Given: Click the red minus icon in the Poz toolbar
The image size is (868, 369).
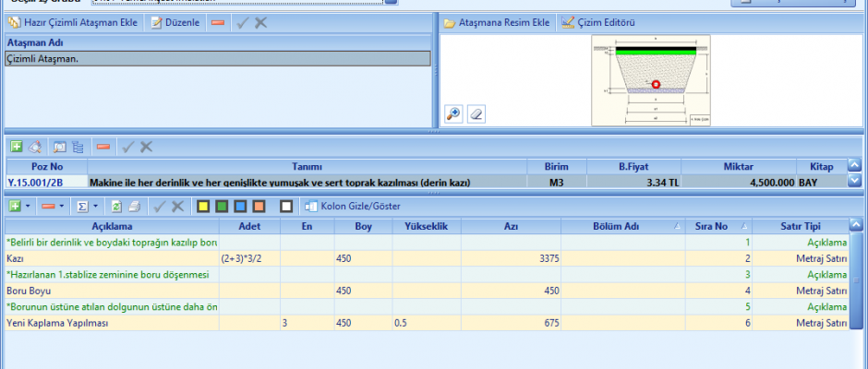Looking at the screenshot, I should coord(103,147).
